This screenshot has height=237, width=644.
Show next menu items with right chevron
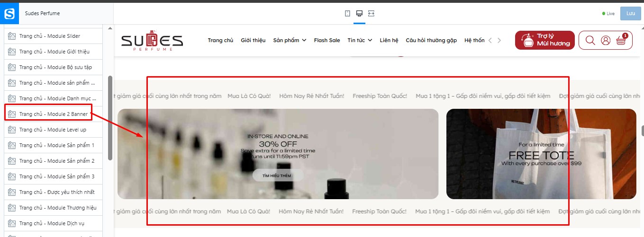point(499,40)
